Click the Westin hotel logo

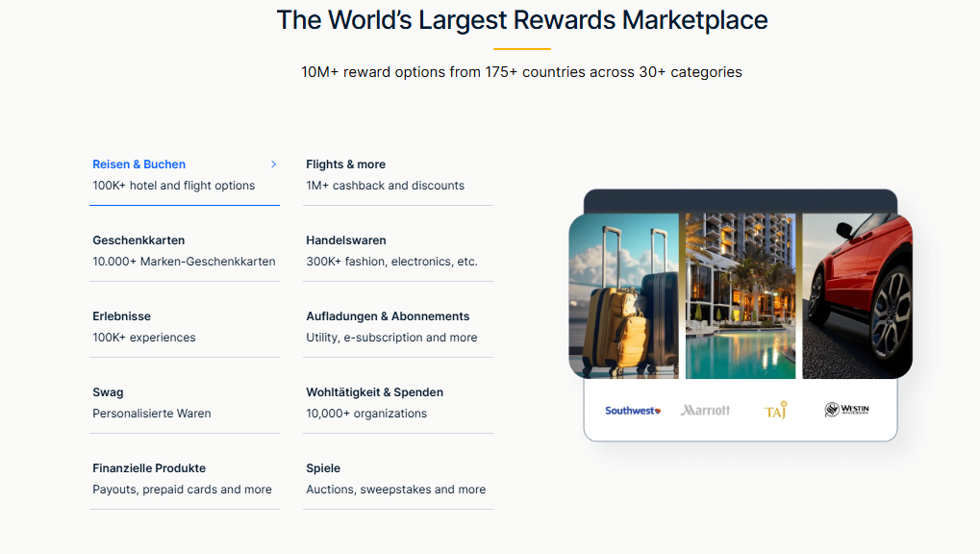point(846,411)
